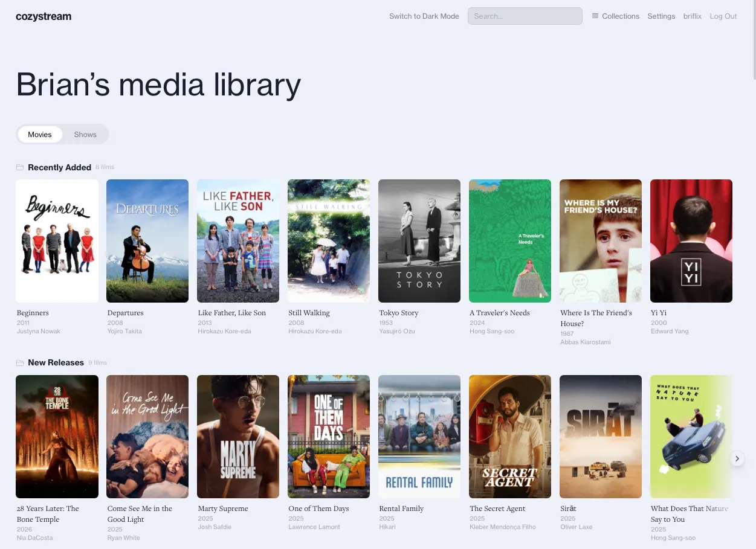Open the Marty Supreme poster

(238, 437)
